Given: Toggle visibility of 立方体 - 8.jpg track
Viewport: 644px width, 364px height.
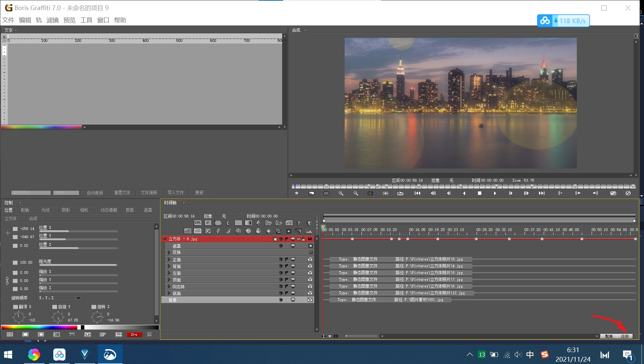Looking at the screenshot, I should coord(280,239).
